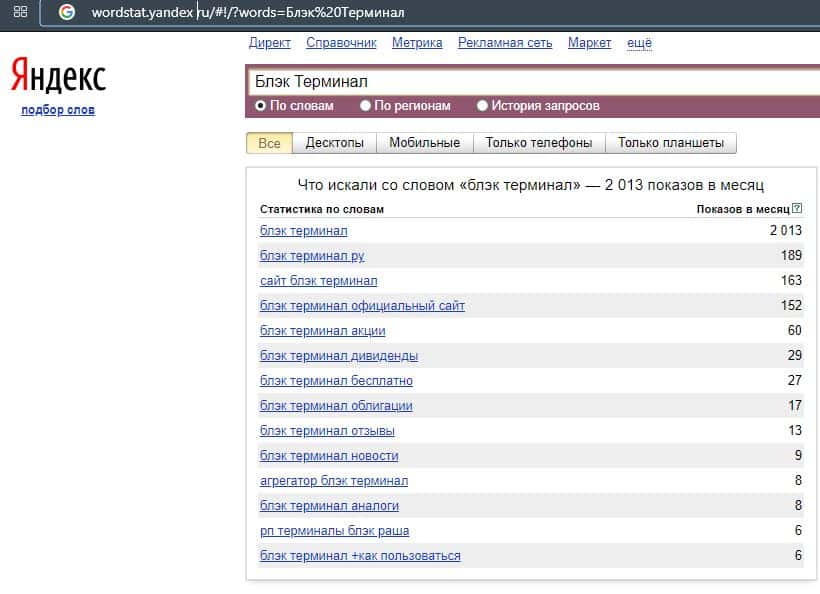This screenshot has height=594, width=820.
Task: Open the Маркет link
Action: point(589,43)
